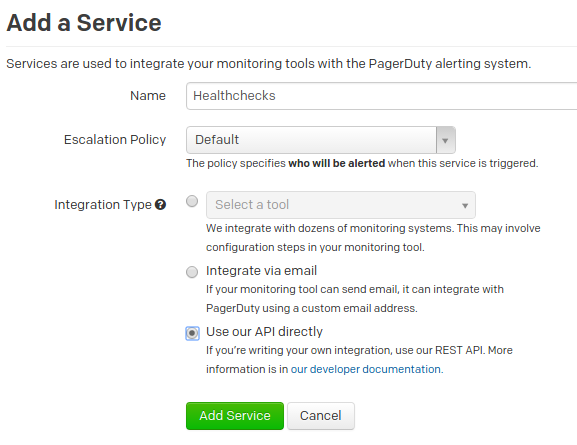Select the radio button beside 'Select a tool'

[x=192, y=201]
